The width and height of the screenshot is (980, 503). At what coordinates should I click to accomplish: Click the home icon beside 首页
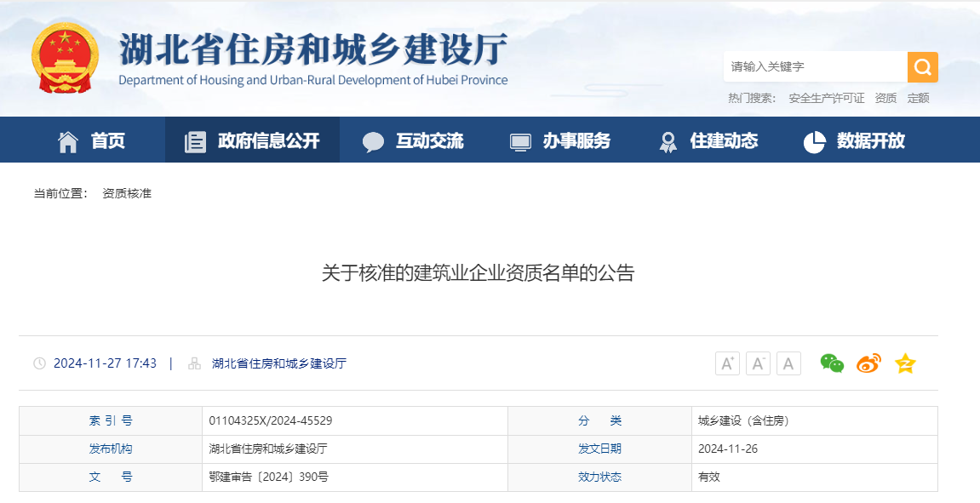point(70,140)
